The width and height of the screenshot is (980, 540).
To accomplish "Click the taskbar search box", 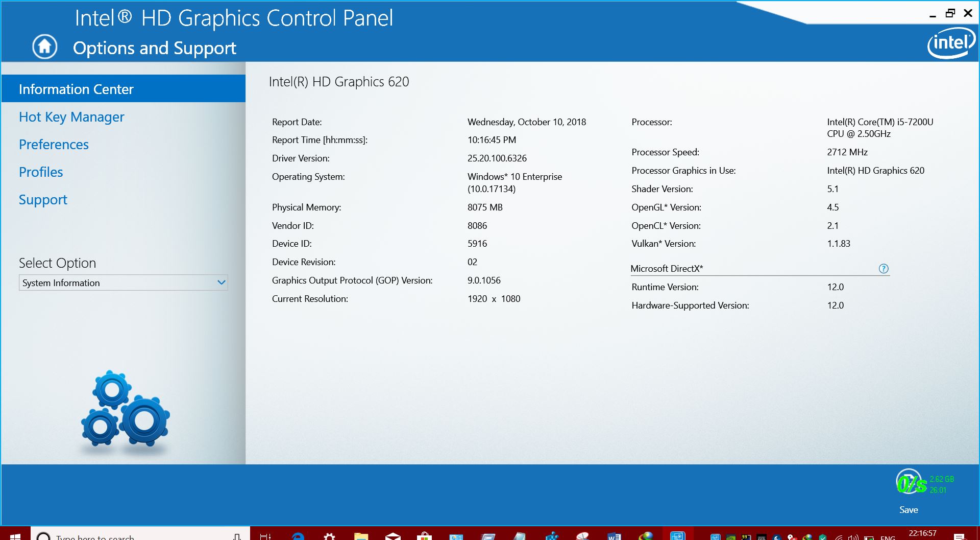I will [x=140, y=534].
